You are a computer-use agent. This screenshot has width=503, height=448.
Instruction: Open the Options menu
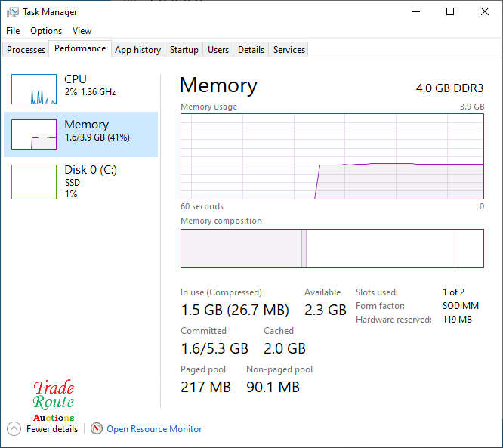pos(46,31)
